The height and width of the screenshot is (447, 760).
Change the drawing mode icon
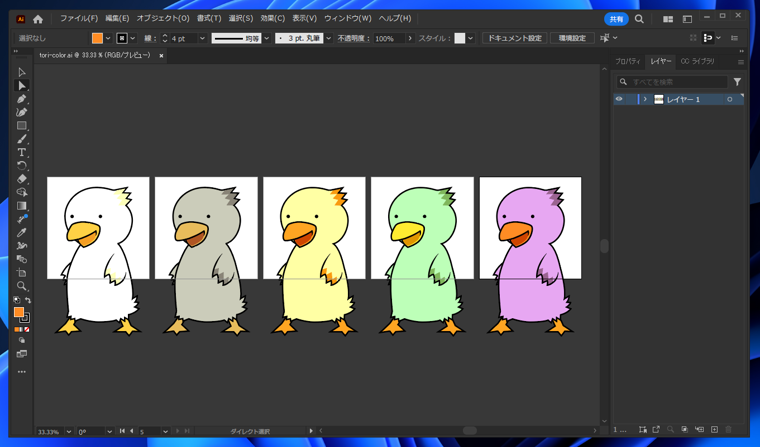pos(22,340)
